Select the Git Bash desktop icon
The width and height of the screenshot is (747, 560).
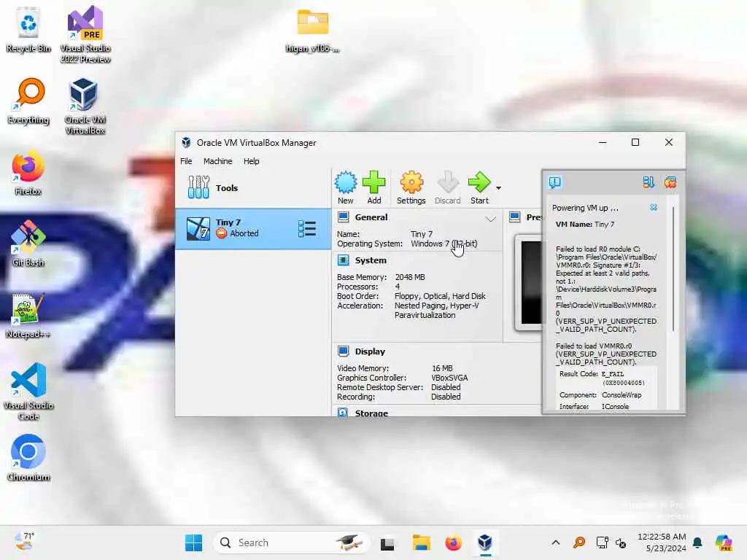[28, 244]
